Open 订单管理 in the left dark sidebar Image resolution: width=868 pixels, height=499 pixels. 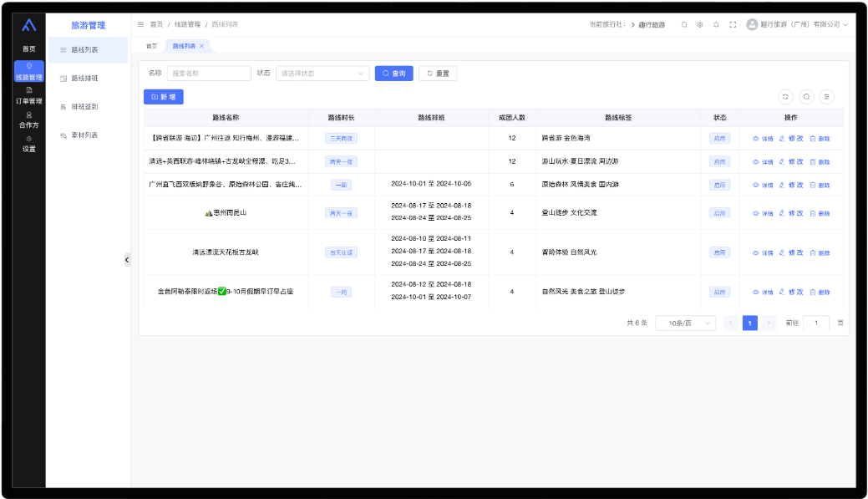pos(29,96)
